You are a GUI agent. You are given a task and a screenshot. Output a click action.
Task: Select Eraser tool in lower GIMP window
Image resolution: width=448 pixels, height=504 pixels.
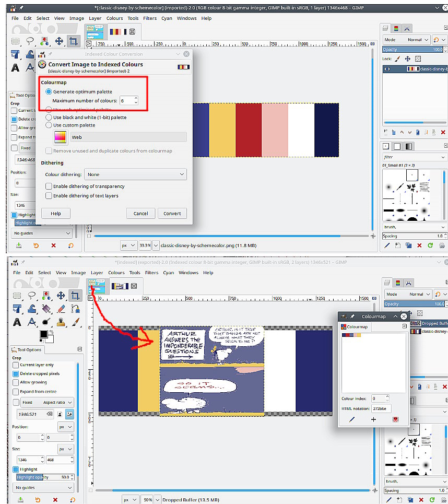pyautogui.click(x=61, y=309)
